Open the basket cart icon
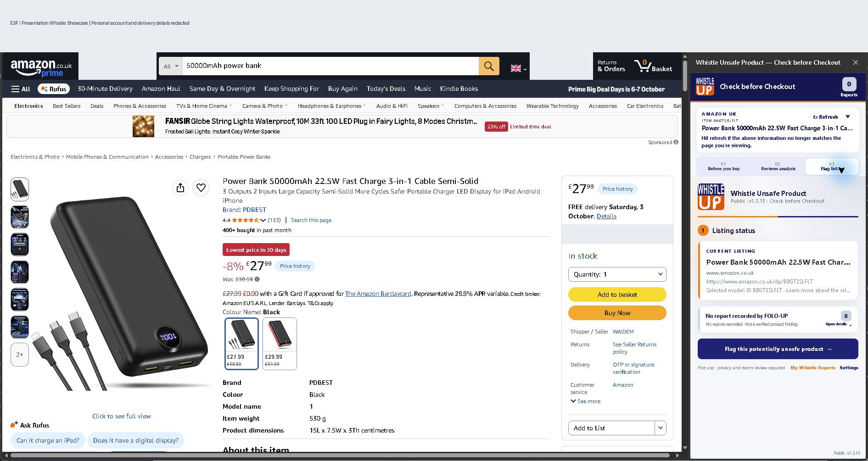This screenshot has height=461, width=868. pos(653,66)
